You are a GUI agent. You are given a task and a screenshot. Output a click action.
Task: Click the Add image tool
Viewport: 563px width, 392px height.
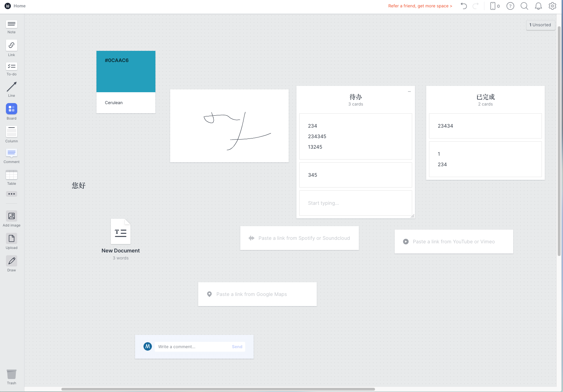point(12,216)
